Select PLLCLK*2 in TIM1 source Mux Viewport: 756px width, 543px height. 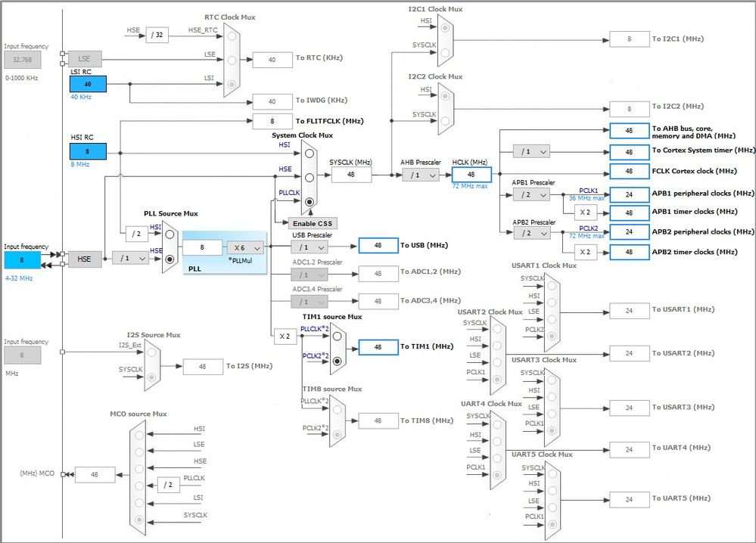coord(337,336)
